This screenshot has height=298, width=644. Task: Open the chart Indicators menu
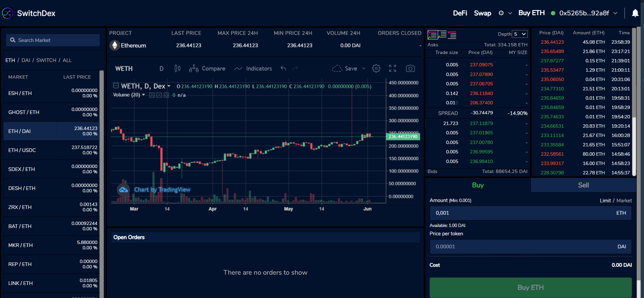click(x=253, y=68)
